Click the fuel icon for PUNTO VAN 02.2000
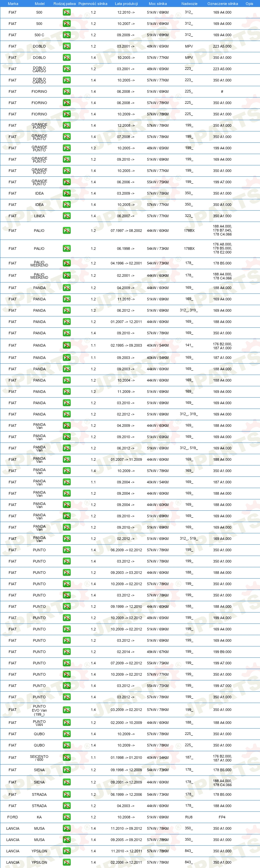The width and height of the screenshot is (260, 868). point(67,723)
